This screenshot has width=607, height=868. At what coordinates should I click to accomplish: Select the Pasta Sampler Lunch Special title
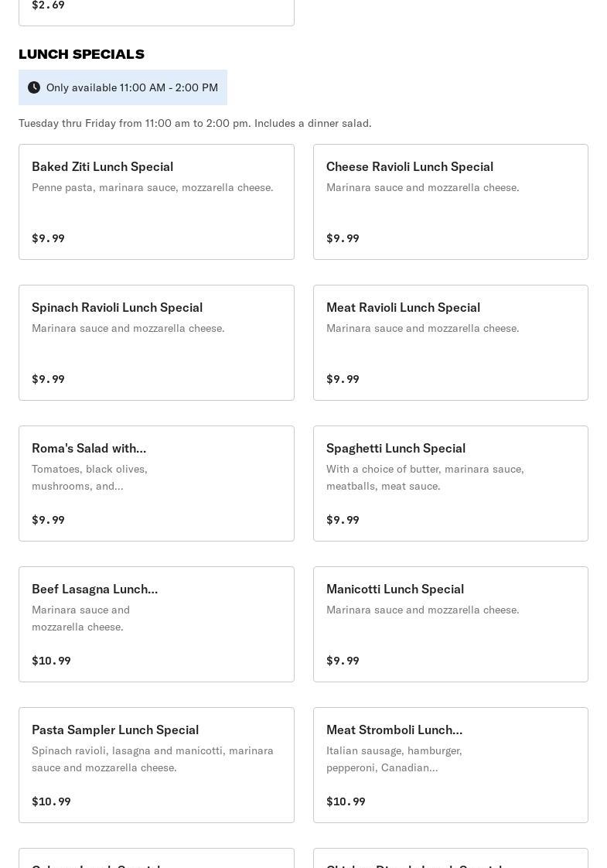[115, 730]
